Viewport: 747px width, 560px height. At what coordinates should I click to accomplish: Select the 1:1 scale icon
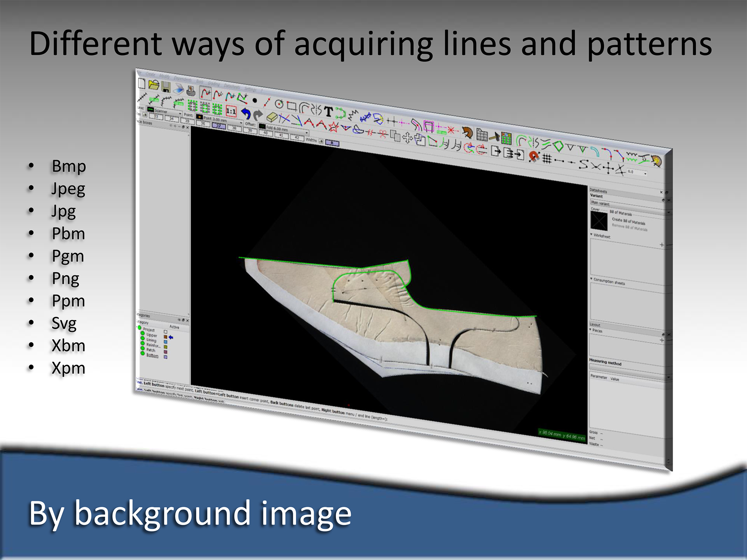(x=231, y=111)
